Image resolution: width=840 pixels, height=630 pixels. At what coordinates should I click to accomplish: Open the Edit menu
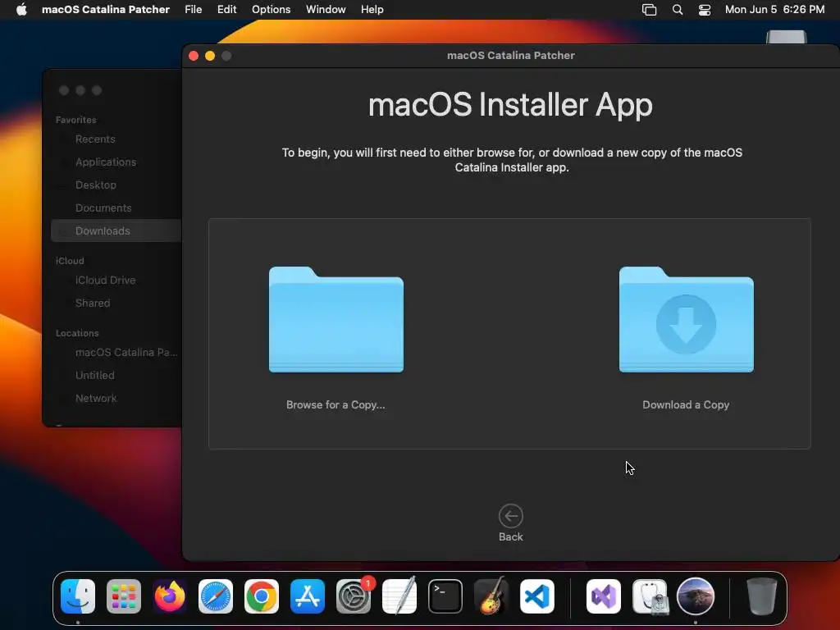[x=226, y=10]
